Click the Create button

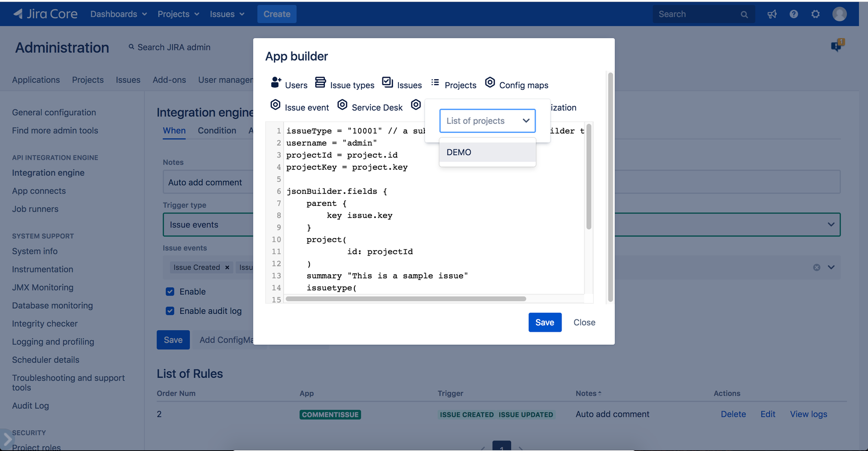(x=277, y=14)
